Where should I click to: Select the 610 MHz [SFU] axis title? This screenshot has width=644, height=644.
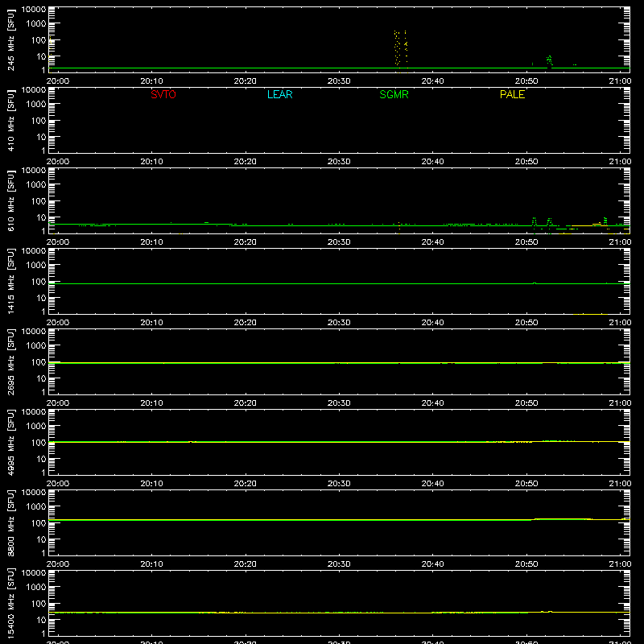pyautogui.click(x=10, y=200)
